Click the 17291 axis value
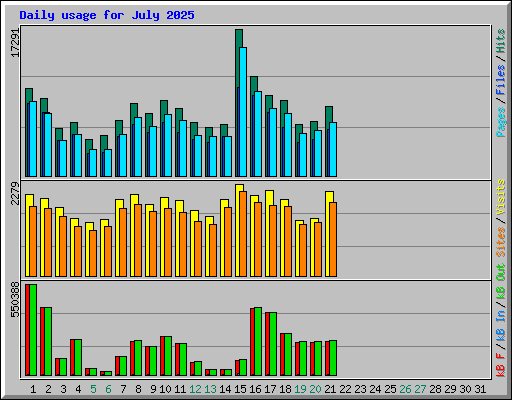Viewport: 512px width, 400px height. click(15, 43)
